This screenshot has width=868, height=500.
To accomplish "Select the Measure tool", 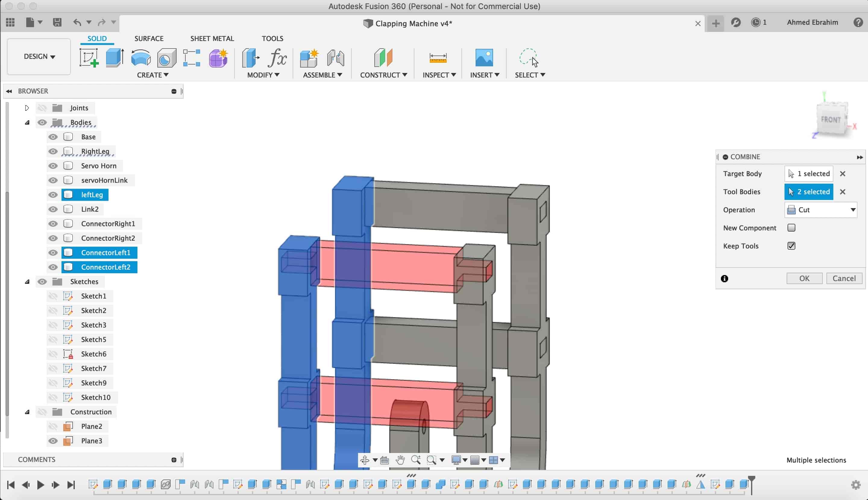I will click(438, 58).
